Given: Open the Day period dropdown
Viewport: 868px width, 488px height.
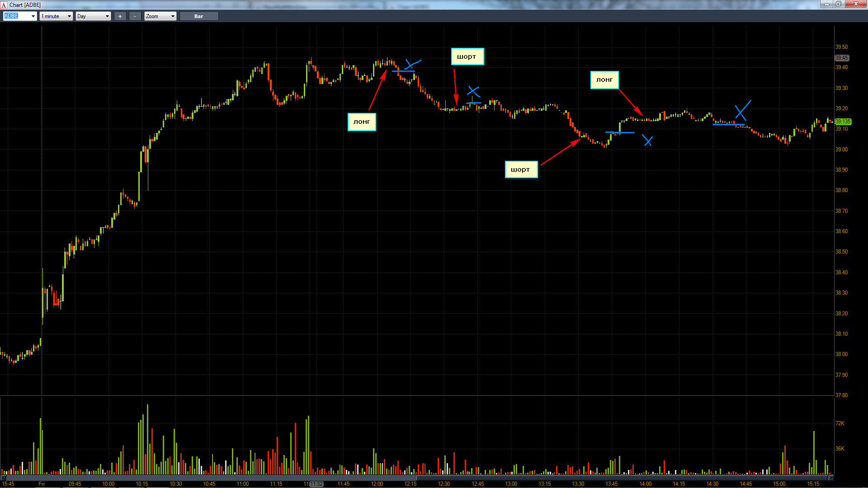Looking at the screenshot, I should [107, 16].
